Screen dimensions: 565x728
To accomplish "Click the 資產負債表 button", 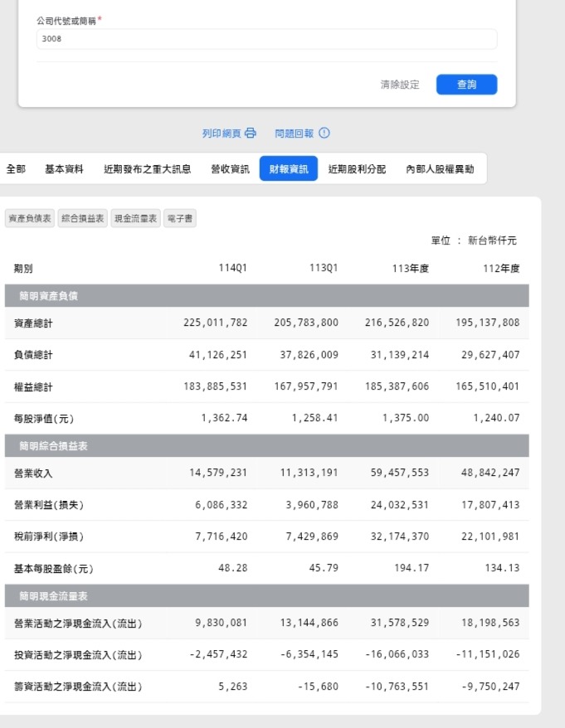I will [30, 219].
